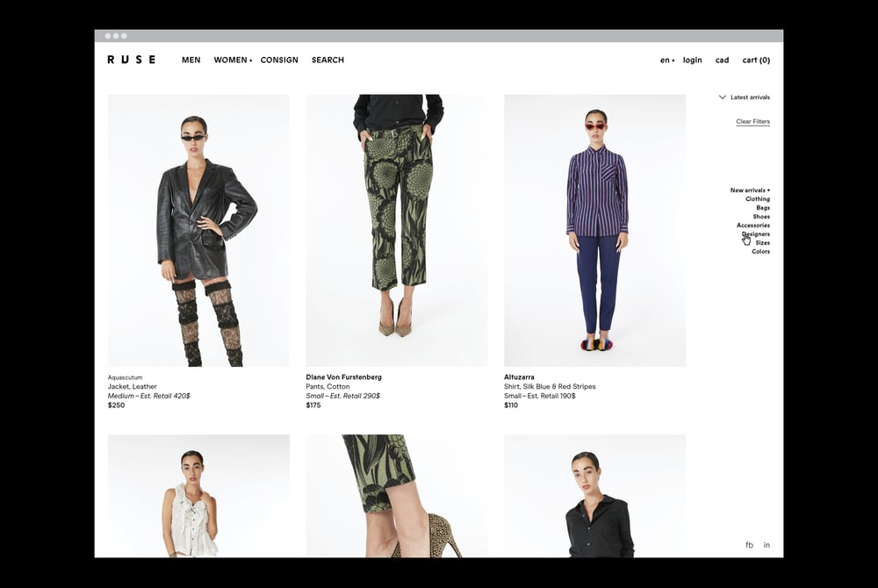878x588 pixels.
Task: Expand the Designers filter
Action: tap(755, 233)
